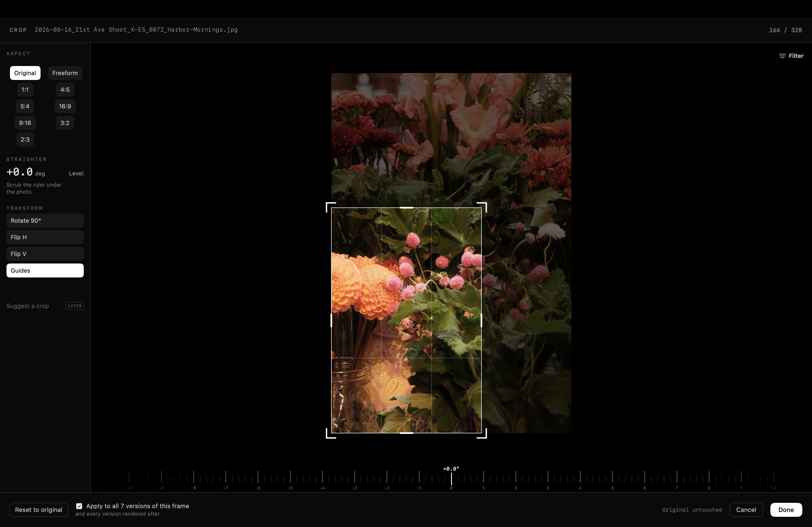The height and width of the screenshot is (527, 812).
Task: Click the LATER badge
Action: (75, 306)
